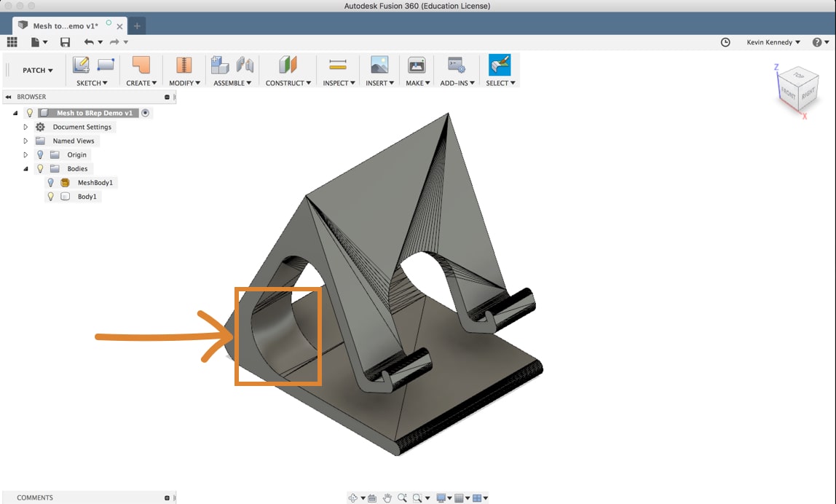Toggle Bodies folder visibility bulb

pyautogui.click(x=40, y=168)
